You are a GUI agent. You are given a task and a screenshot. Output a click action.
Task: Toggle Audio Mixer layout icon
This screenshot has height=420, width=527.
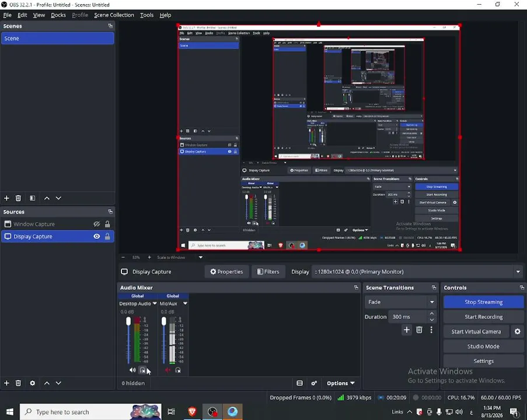299,383
